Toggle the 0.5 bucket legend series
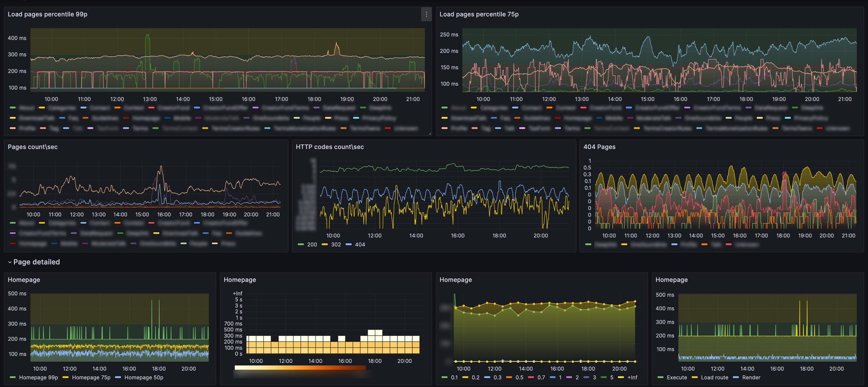This screenshot has width=868, height=387. coord(519,377)
